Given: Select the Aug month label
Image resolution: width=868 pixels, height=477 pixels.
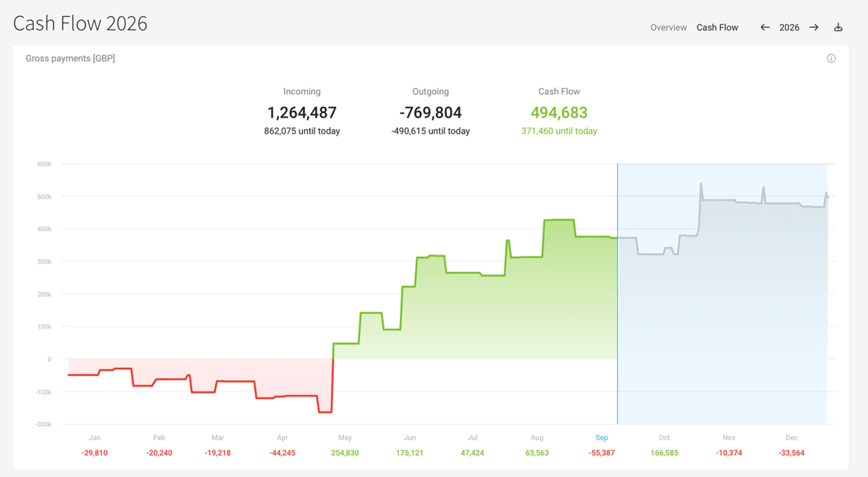Looking at the screenshot, I should point(537,438).
